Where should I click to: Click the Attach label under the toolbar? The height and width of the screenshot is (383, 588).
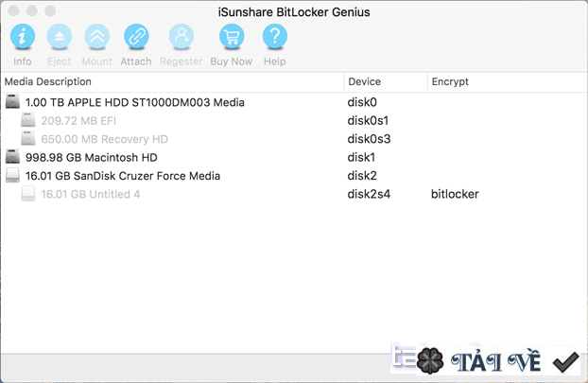pos(136,61)
